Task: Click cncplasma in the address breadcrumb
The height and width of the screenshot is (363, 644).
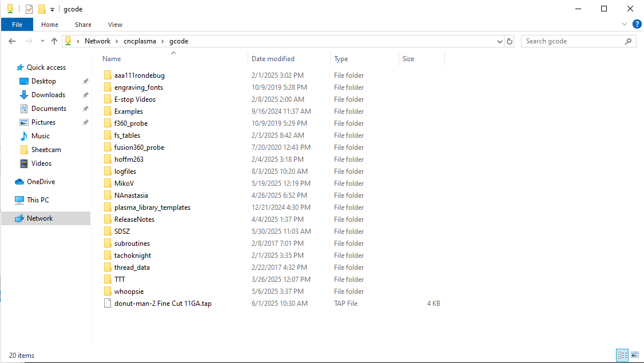Action: (x=140, y=41)
